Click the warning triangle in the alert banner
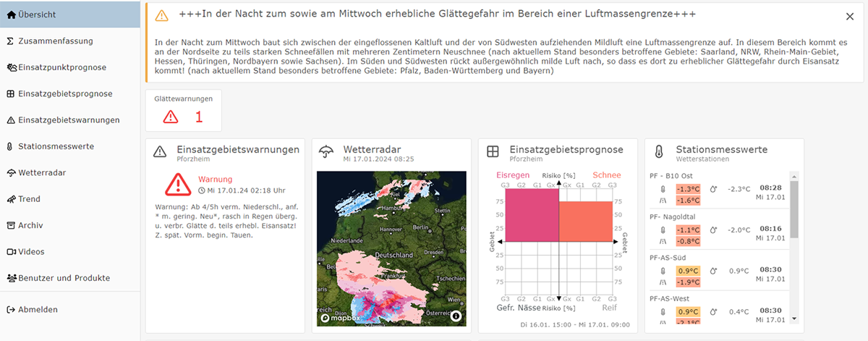This screenshot has width=868, height=341. pyautogui.click(x=162, y=15)
